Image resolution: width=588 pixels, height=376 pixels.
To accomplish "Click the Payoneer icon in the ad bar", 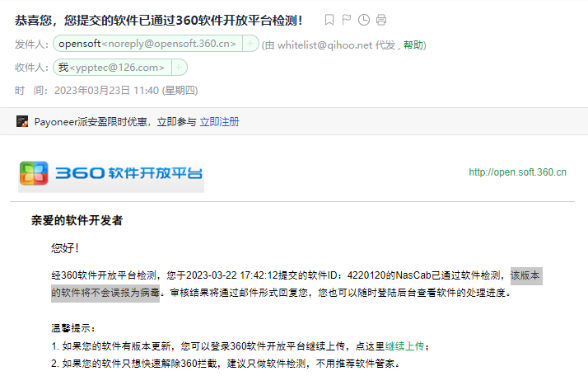I will pyautogui.click(x=23, y=122).
